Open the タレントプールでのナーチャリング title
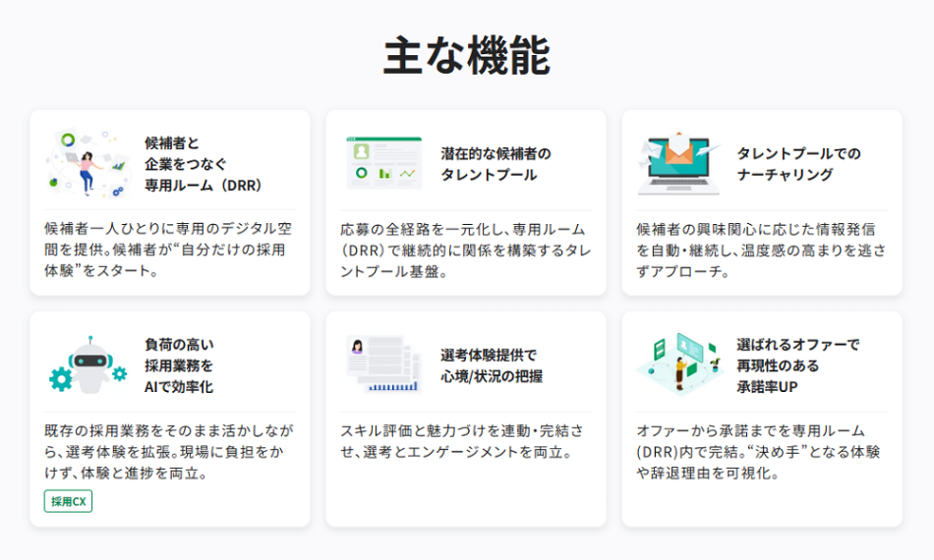 (798, 164)
